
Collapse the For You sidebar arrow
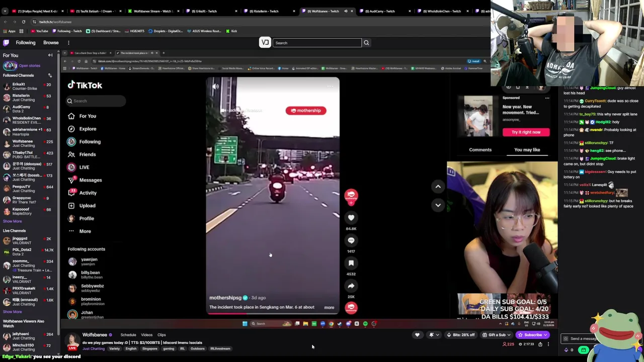pos(50,55)
